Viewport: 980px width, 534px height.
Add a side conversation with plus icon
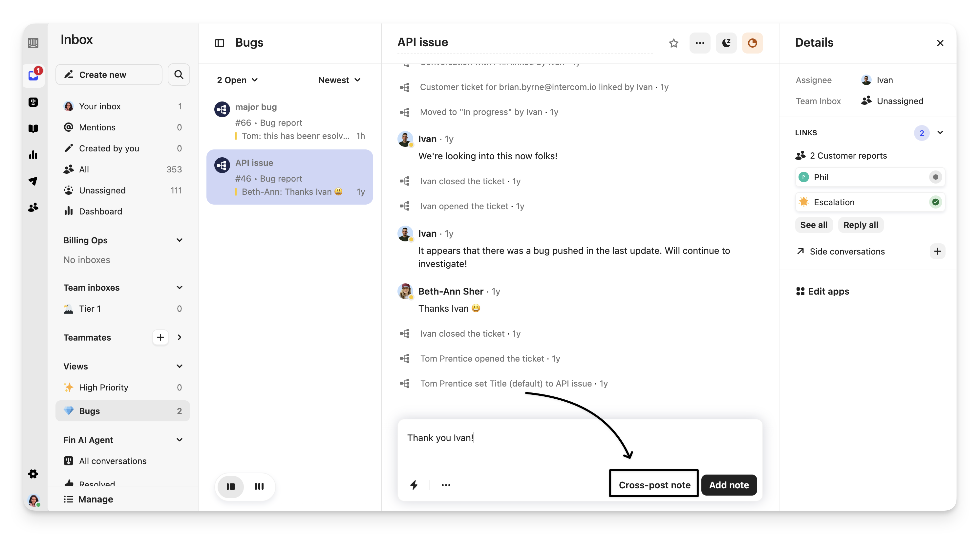point(937,251)
